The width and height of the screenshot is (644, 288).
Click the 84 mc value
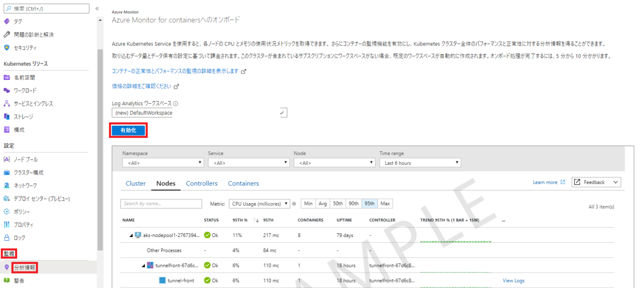pyautogui.click(x=270, y=250)
